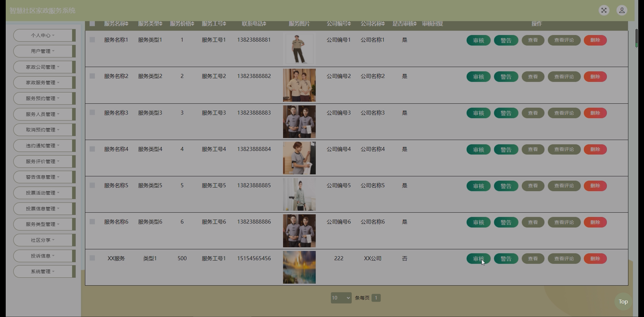This screenshot has height=317, width=644.
Task: Sort by 服务工号 column arrows
Action: [224, 24]
